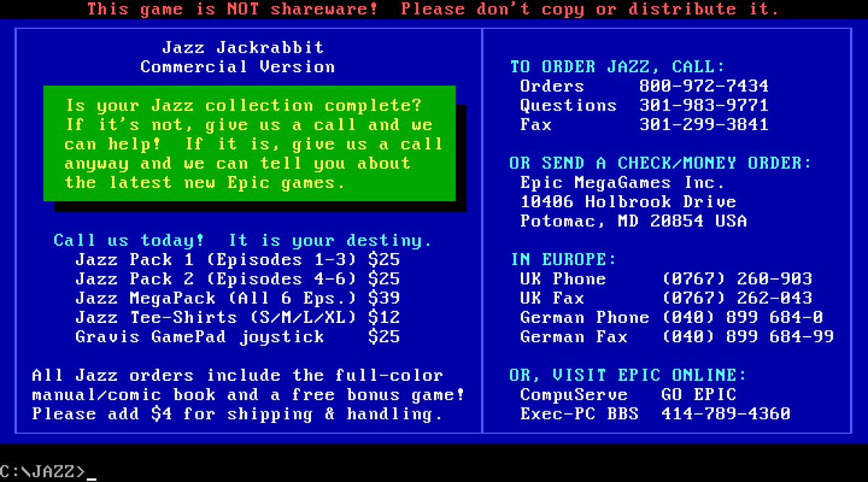Select the 'Gravis GamePad joystick $25' row
The width and height of the screenshot is (868, 482).
238,337
